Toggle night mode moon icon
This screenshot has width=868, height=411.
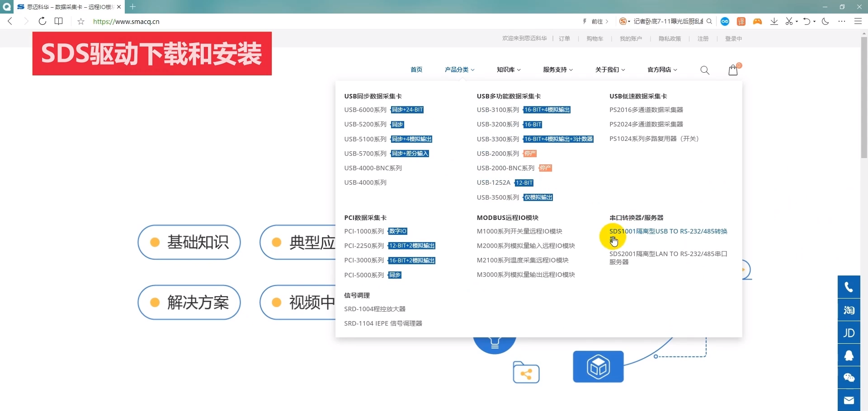click(825, 21)
